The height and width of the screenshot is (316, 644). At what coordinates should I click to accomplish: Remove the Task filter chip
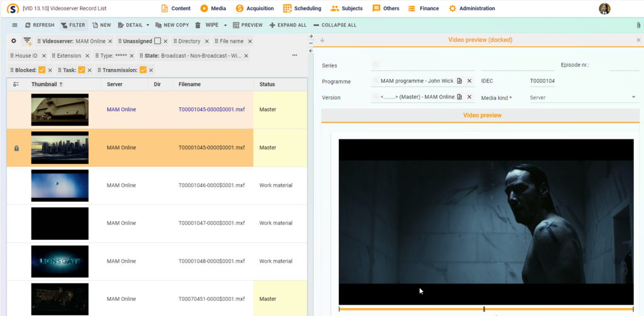(89, 70)
